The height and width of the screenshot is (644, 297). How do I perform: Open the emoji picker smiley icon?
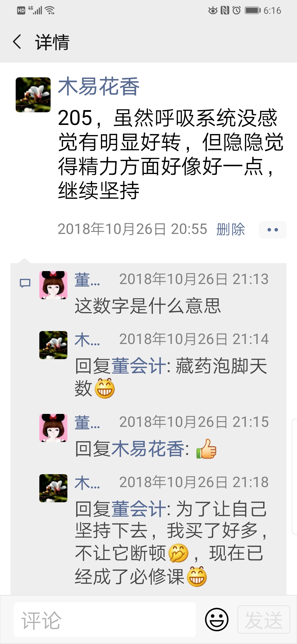pos(217,620)
